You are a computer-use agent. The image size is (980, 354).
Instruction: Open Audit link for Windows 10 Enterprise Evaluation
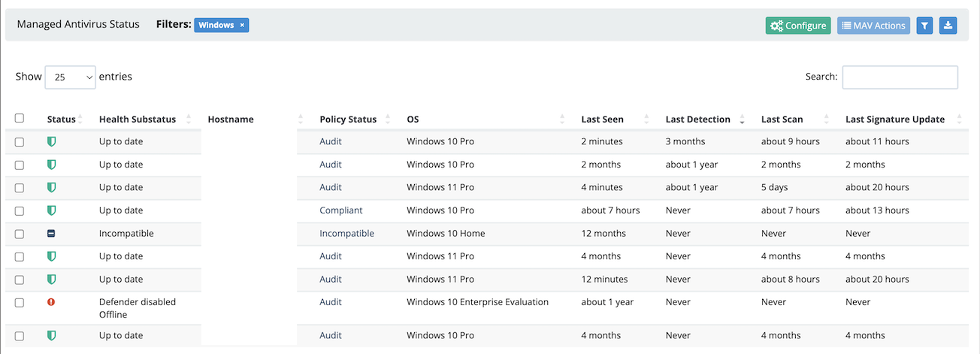pyautogui.click(x=331, y=302)
